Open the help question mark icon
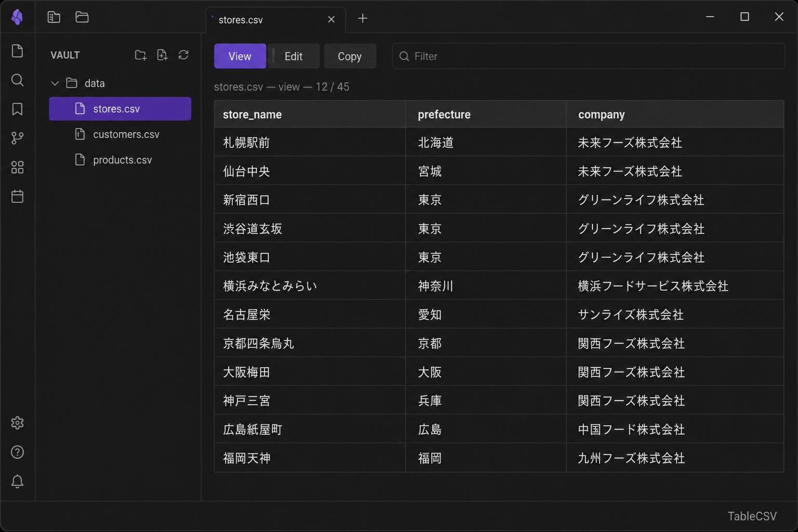 (x=17, y=452)
